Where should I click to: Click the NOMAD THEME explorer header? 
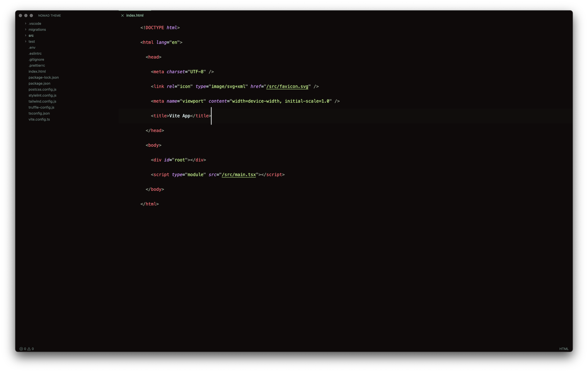tap(49, 16)
